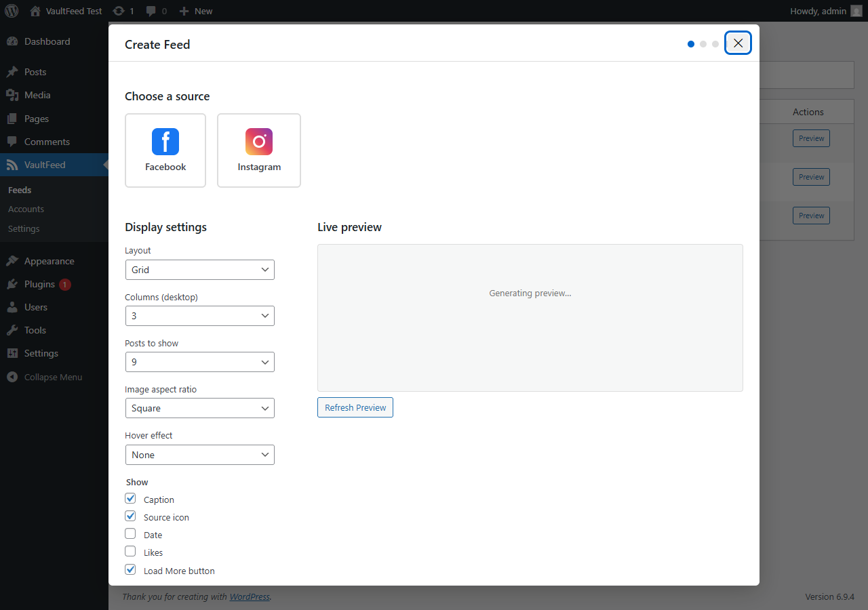Open the admin user avatar
This screenshot has width=868, height=610.
tap(856, 11)
